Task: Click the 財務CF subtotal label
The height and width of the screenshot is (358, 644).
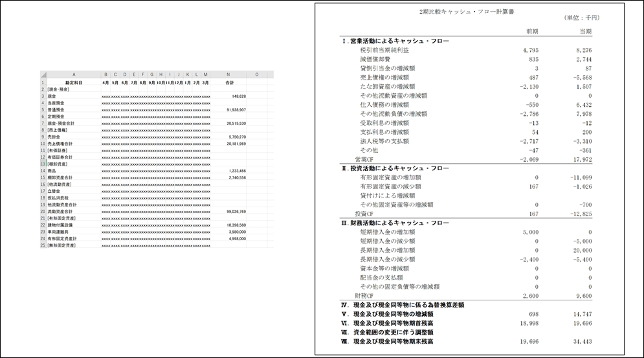Action: [364, 295]
